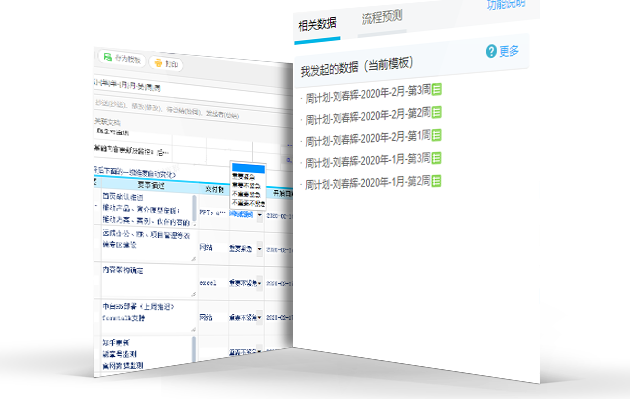Switch to the 相关数据 tab
The width and height of the screenshot is (630, 399).
(x=317, y=25)
